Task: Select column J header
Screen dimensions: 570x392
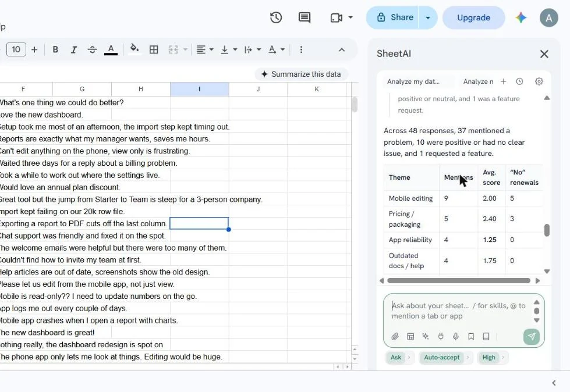Action: 258,89
